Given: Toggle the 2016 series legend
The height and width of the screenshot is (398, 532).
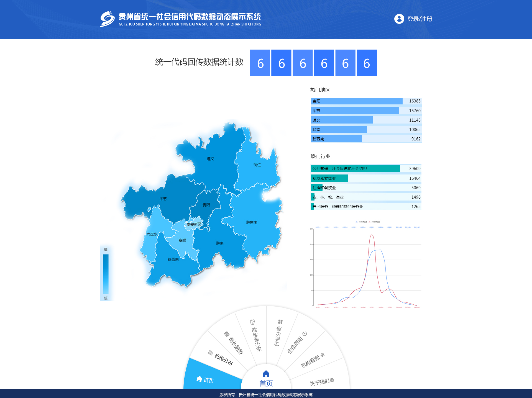Looking at the screenshot, I should 374,222.
